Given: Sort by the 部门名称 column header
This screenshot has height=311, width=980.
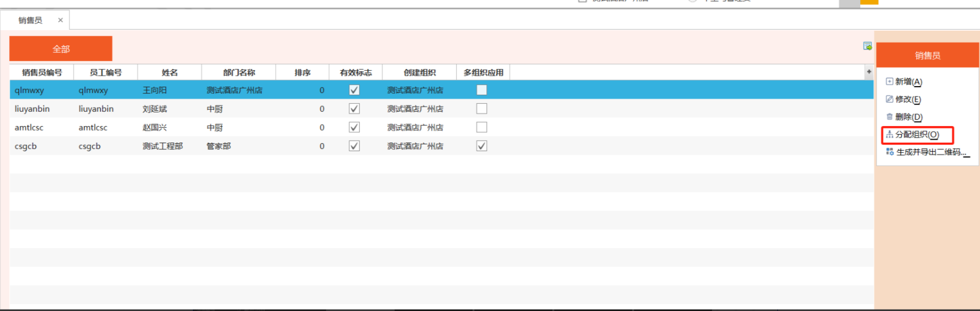Looking at the screenshot, I should (x=239, y=72).
